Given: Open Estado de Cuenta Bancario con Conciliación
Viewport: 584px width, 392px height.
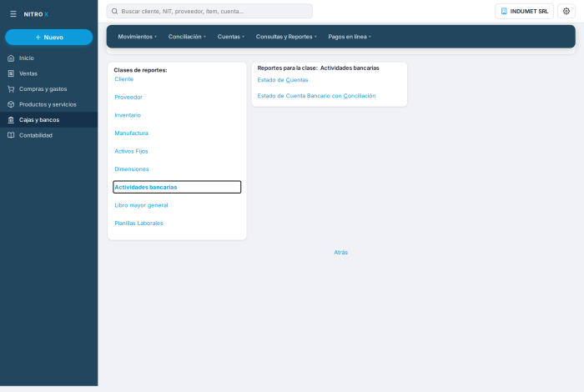Looking at the screenshot, I should click(x=316, y=96).
